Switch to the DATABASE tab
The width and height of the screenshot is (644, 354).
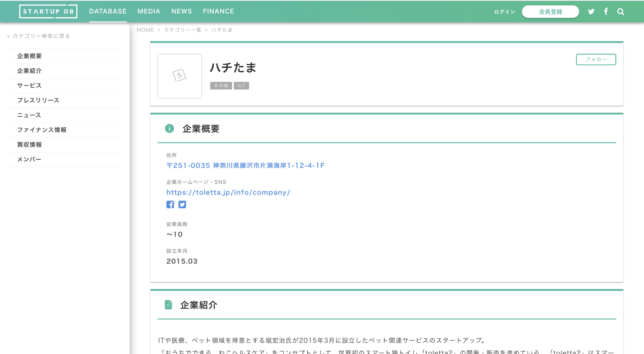(x=108, y=11)
